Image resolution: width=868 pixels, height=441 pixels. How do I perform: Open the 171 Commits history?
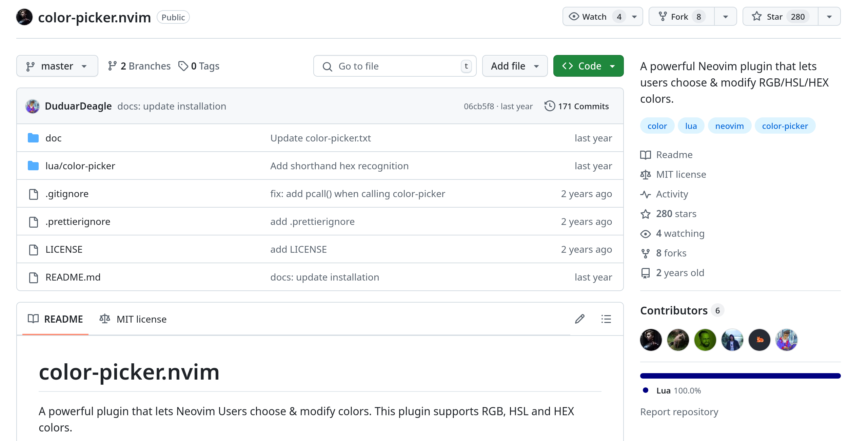tap(576, 106)
